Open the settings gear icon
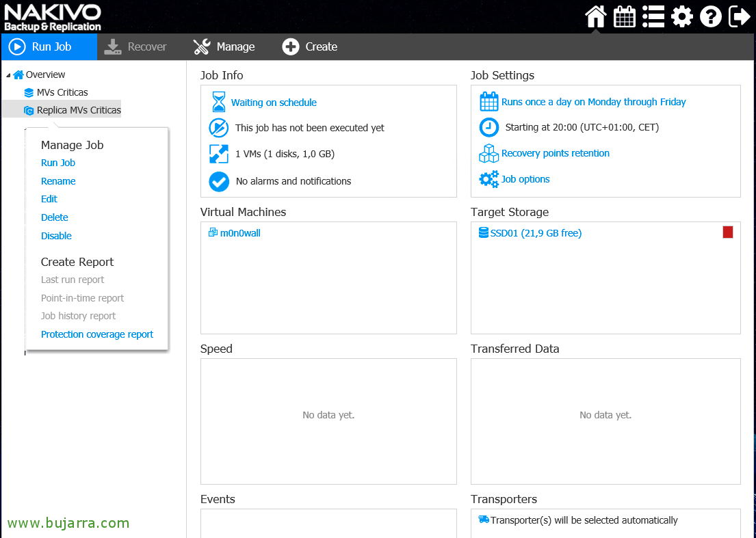This screenshot has width=756, height=538. [x=681, y=17]
